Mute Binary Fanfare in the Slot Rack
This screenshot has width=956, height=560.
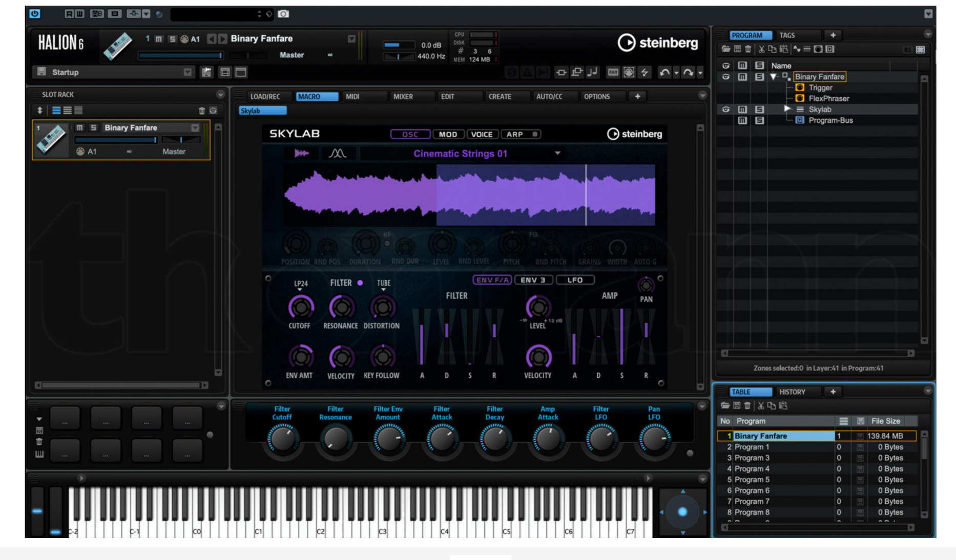point(80,127)
